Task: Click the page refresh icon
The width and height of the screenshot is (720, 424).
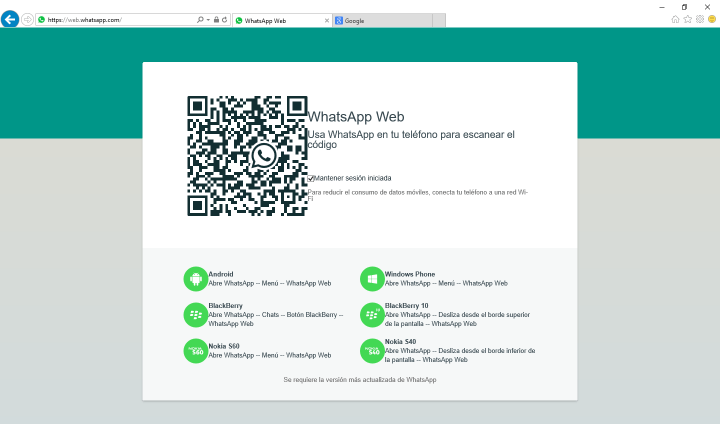Action: click(x=225, y=20)
